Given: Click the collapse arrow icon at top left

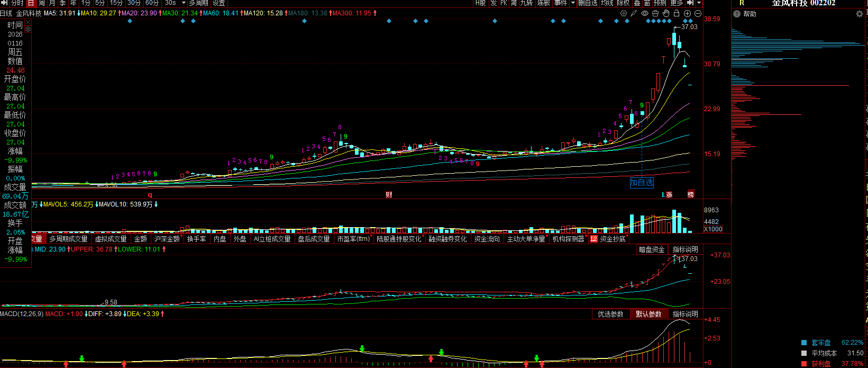Looking at the screenshot, I should click(4, 3).
